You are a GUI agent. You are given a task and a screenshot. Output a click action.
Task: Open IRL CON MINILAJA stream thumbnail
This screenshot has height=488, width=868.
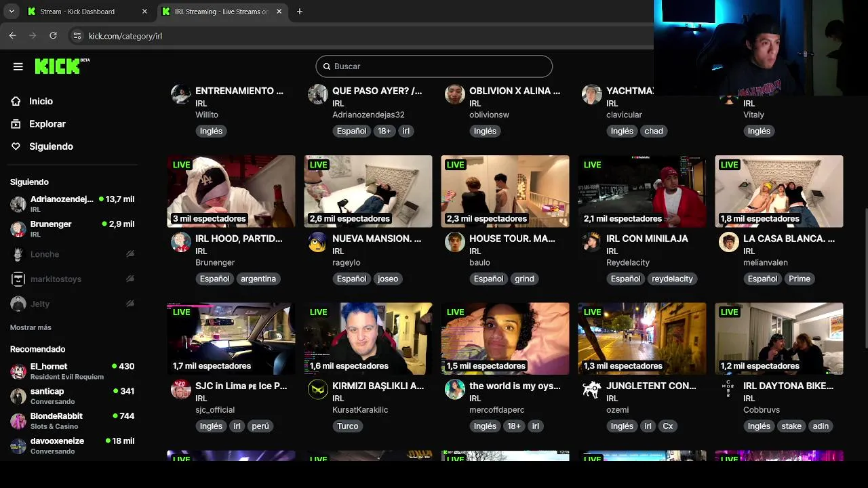tap(642, 191)
